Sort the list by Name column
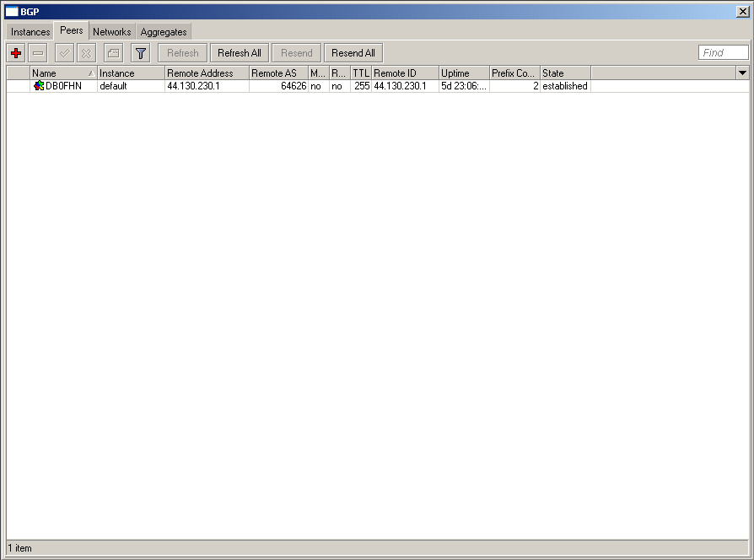Image resolution: width=754 pixels, height=560 pixels. point(59,73)
